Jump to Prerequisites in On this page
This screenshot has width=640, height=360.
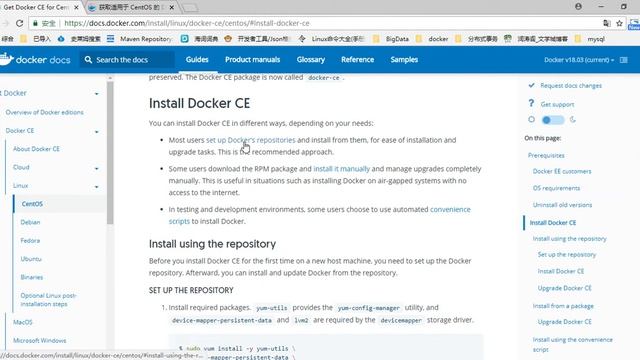coord(546,156)
